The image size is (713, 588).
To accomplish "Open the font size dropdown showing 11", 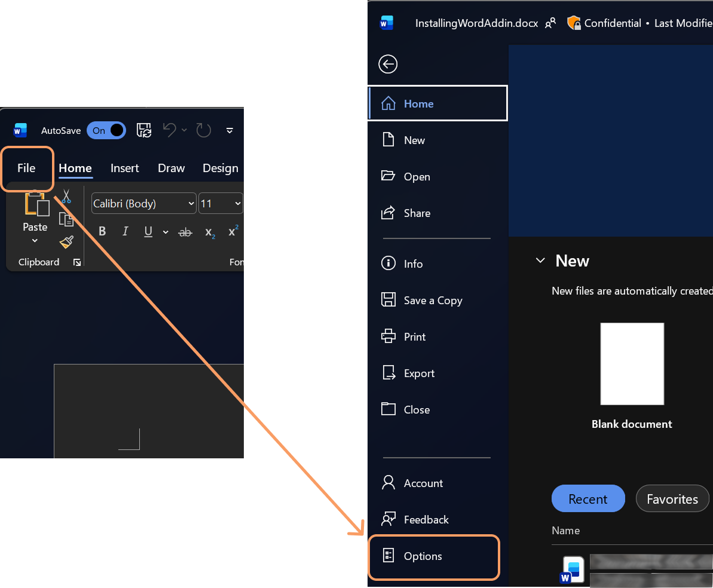I will pyautogui.click(x=221, y=203).
